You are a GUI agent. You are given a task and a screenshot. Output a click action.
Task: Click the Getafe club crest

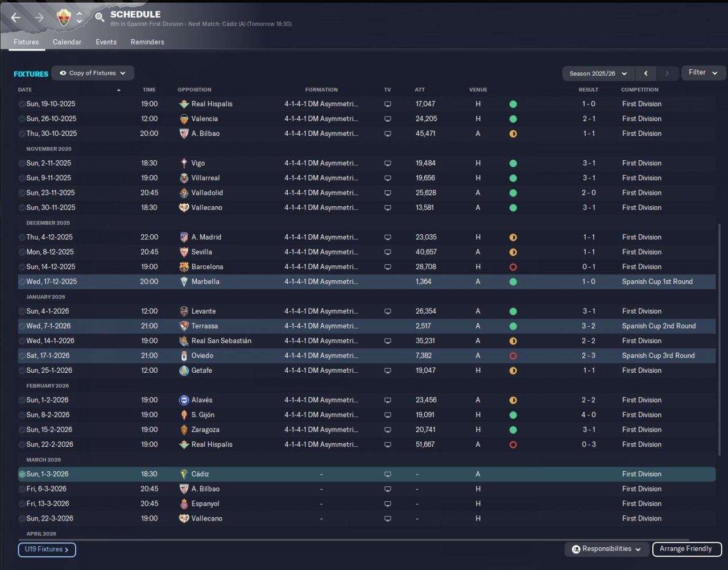click(184, 371)
